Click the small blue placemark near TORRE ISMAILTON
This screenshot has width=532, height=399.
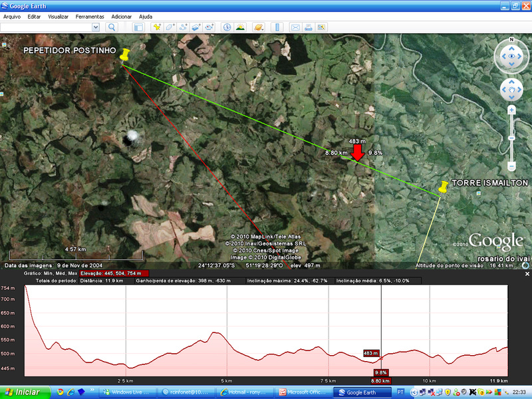click(478, 194)
